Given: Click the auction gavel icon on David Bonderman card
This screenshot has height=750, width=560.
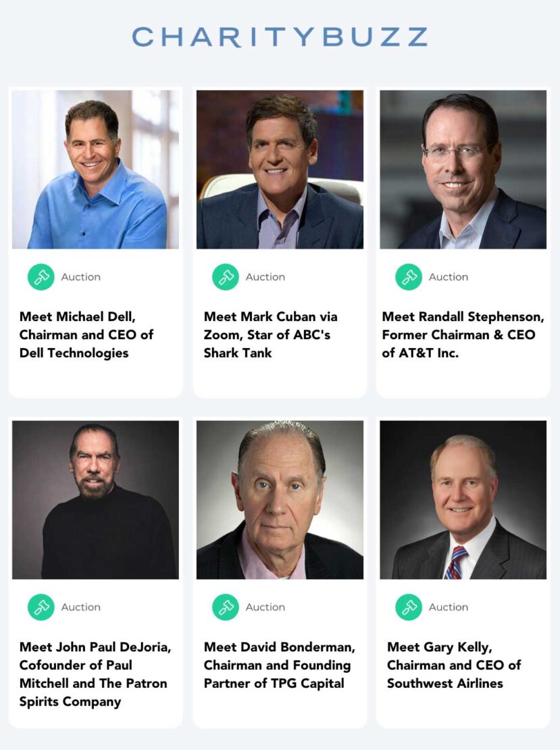Looking at the screenshot, I should point(226,607).
